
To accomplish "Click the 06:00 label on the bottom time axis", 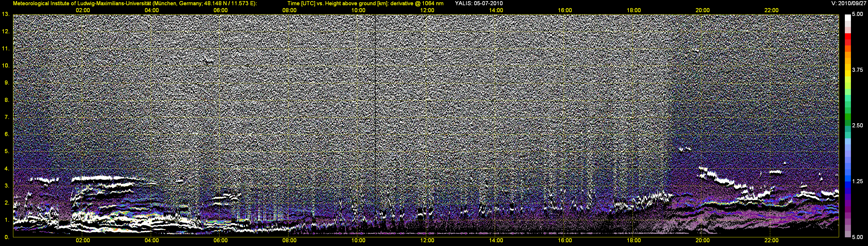I will click(220, 241).
